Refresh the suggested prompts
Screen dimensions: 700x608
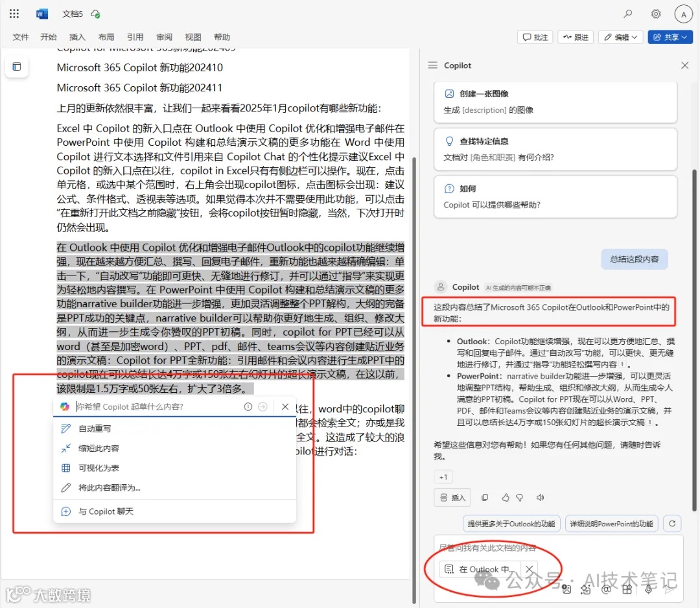click(x=672, y=523)
